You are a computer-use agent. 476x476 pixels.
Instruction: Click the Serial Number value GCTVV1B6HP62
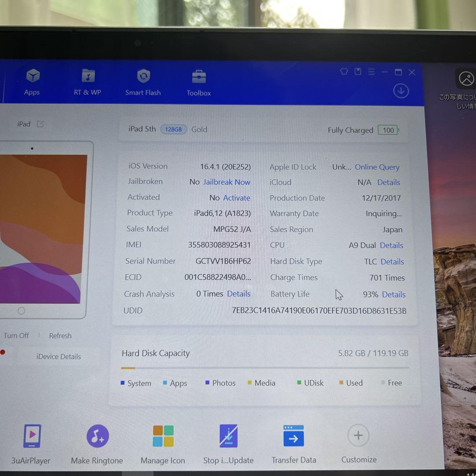click(223, 261)
